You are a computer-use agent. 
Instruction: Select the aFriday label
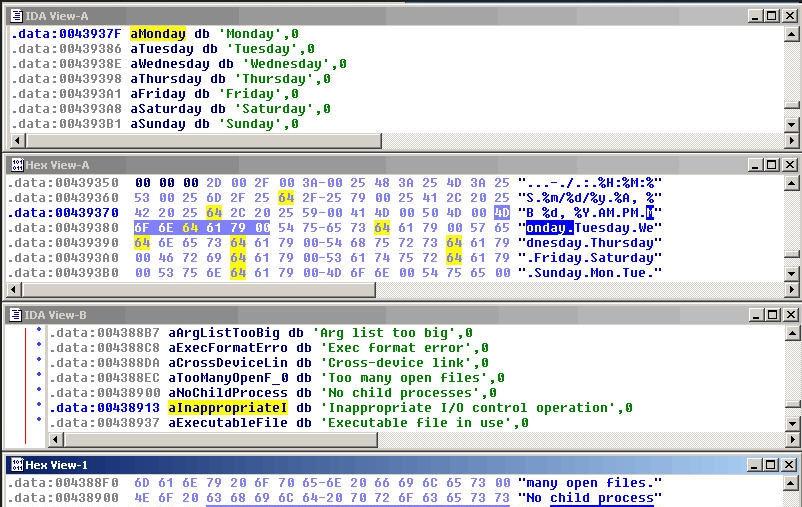158,94
